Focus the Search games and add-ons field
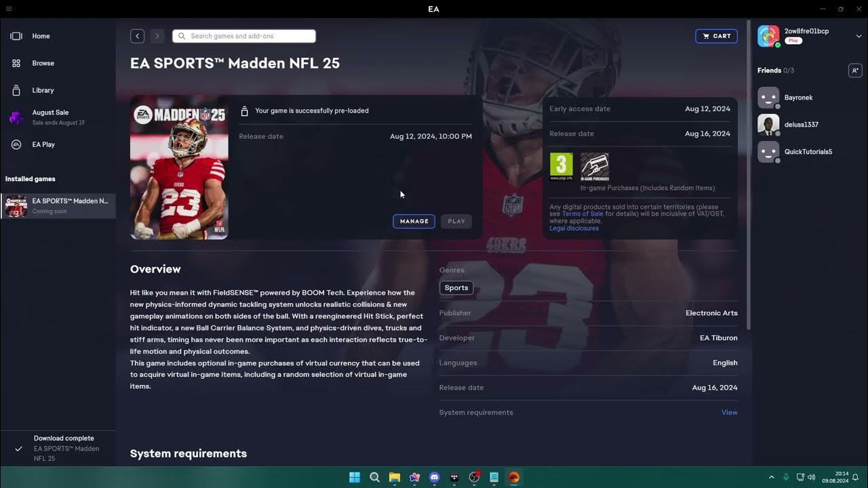868x488 pixels. point(244,36)
